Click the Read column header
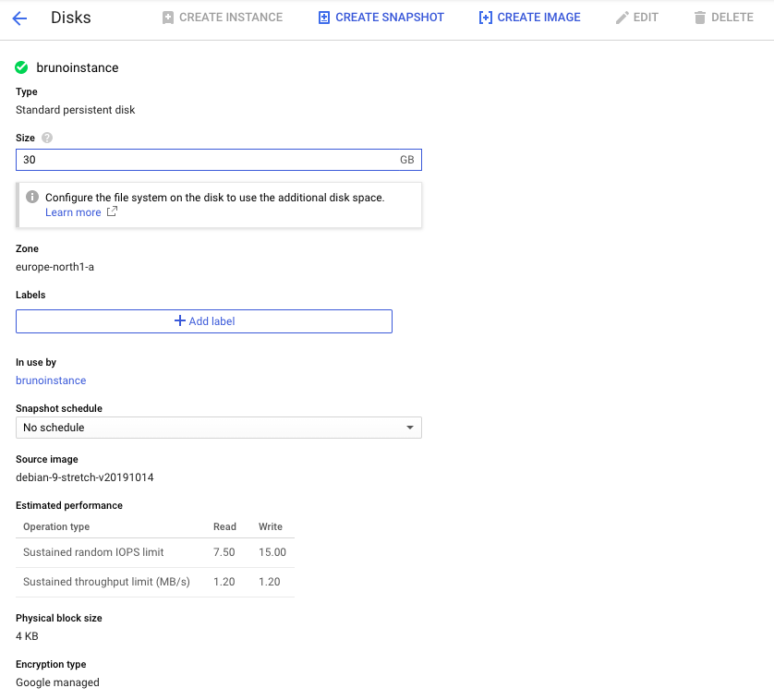 pos(224,526)
